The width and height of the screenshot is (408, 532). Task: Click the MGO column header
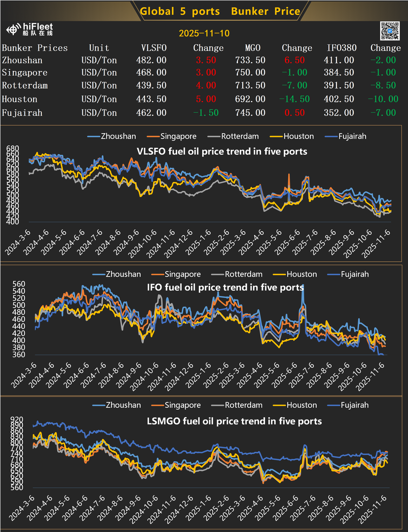point(253,48)
